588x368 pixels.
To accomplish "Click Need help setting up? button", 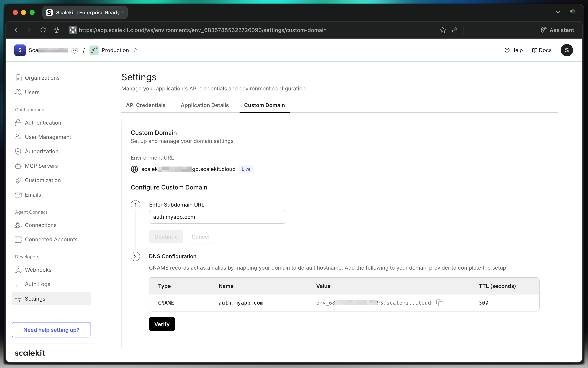I will [51, 330].
